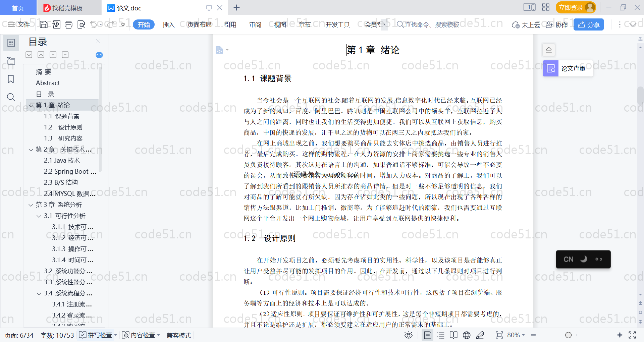This screenshot has height=342, width=644.
Task: Collapse all outline levels icon
Action: tap(29, 55)
